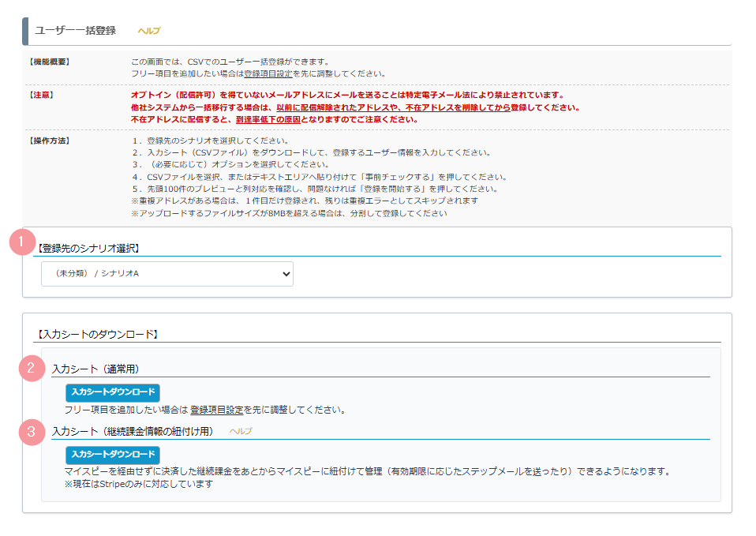Open the シナリオA scenario dropdown

167,273
